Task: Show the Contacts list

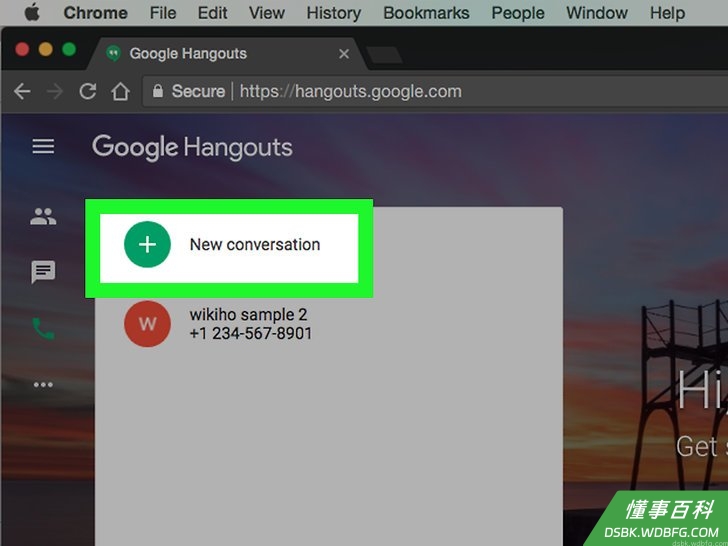Action: [43, 216]
